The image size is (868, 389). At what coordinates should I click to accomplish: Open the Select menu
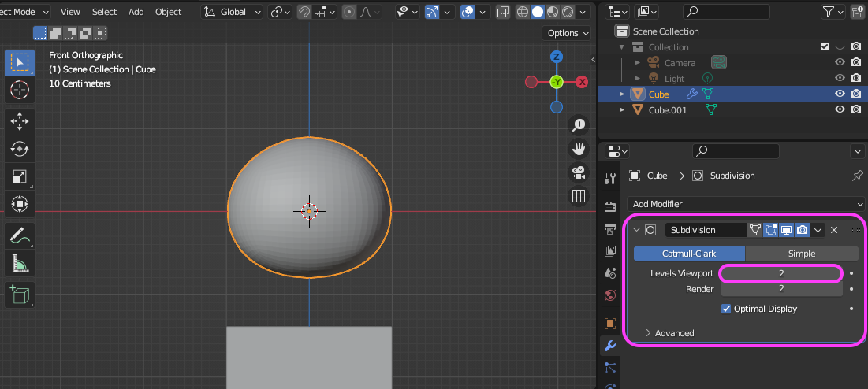pos(104,12)
